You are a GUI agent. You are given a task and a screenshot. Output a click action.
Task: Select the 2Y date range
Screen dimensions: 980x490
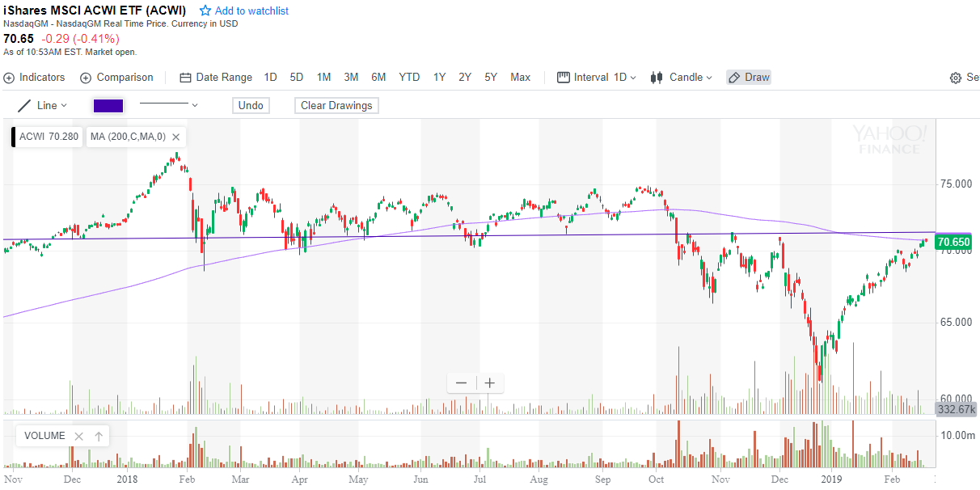pyautogui.click(x=465, y=78)
